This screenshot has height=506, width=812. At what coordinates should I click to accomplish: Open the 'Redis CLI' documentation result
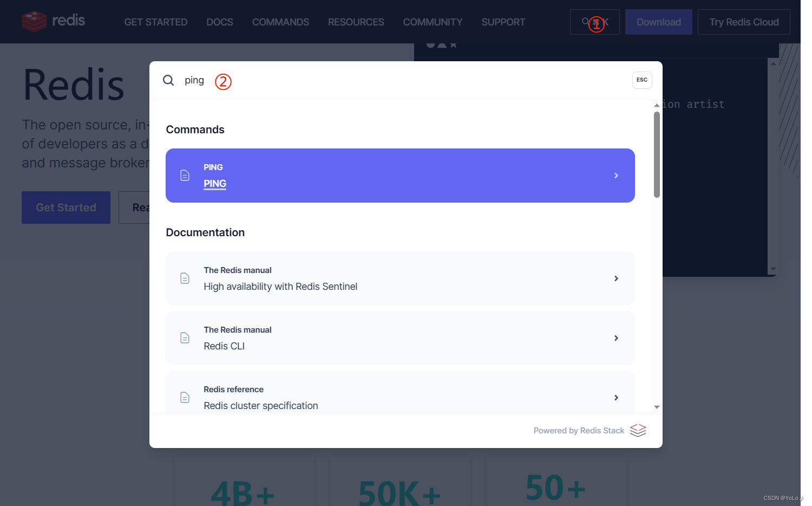(x=400, y=338)
